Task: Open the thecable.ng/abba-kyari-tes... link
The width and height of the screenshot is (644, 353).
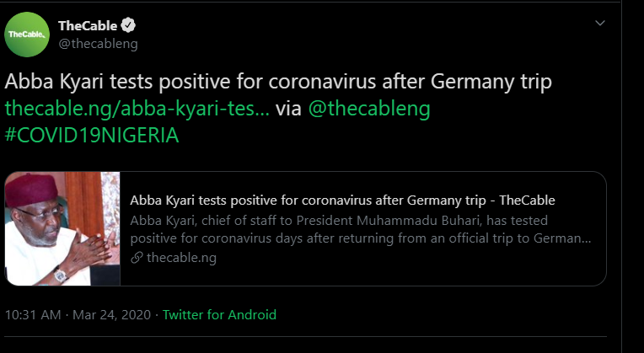Action: pyautogui.click(x=137, y=109)
